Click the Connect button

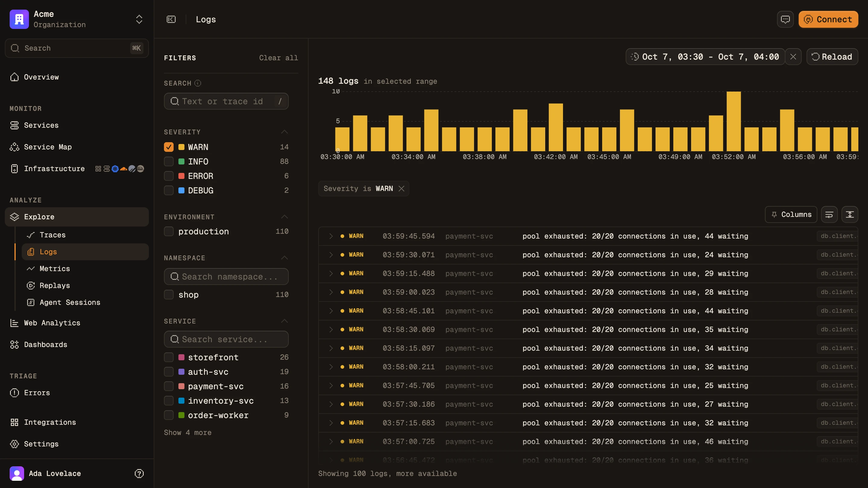(828, 19)
